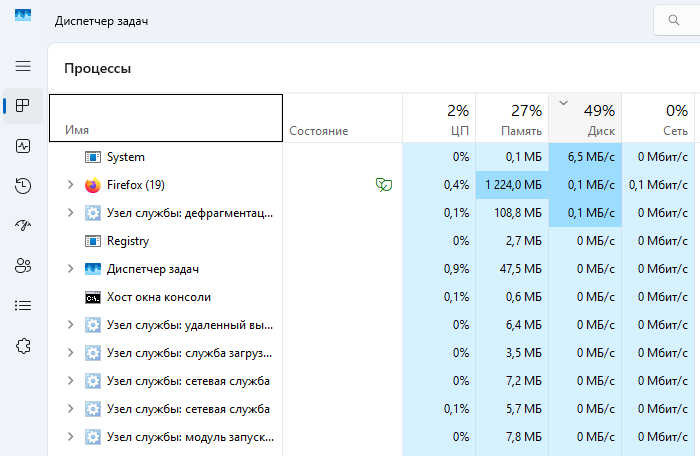The width and height of the screenshot is (700, 456).
Task: Open the Services puzzle-piece sidebar icon
Action: point(23,346)
